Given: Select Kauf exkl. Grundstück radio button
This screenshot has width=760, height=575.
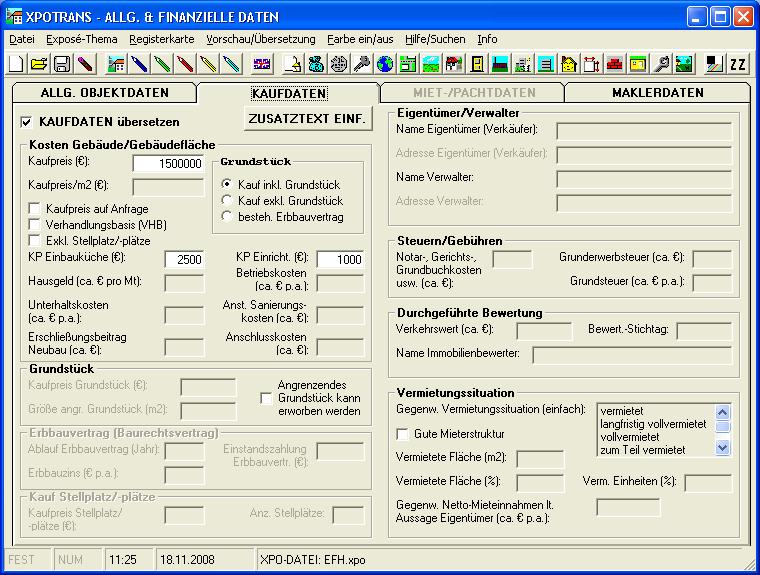Looking at the screenshot, I should pos(227,201).
